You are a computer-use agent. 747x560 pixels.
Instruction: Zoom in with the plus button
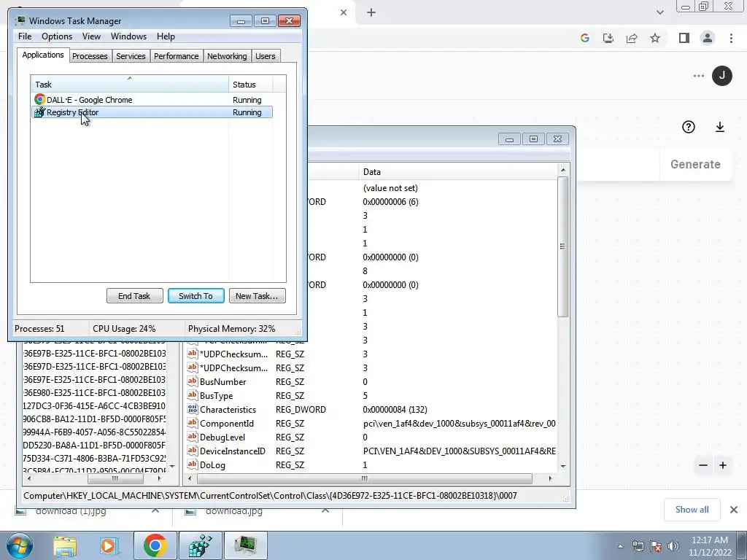pos(723,465)
